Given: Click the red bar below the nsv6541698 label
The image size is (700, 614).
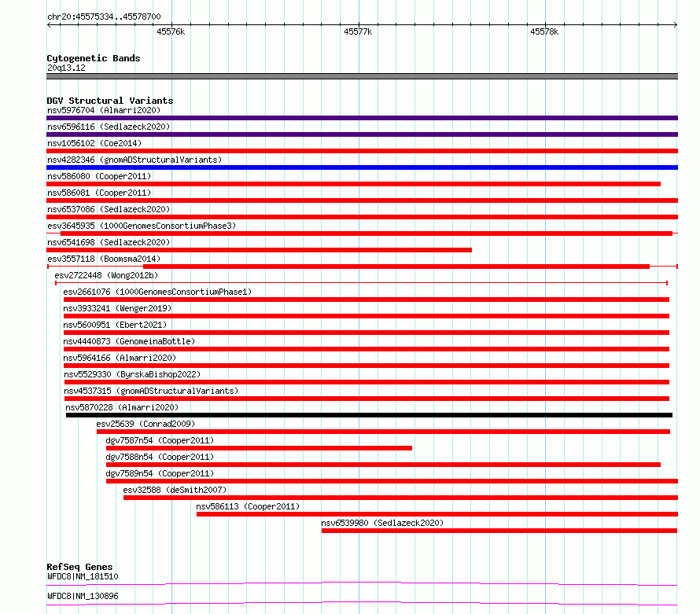Looking at the screenshot, I should (x=259, y=250).
